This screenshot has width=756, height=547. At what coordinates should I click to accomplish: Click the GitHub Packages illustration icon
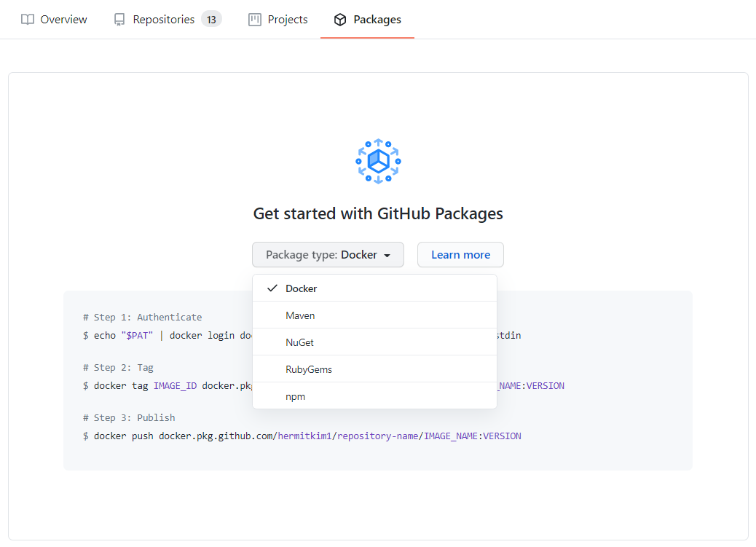[378, 161]
